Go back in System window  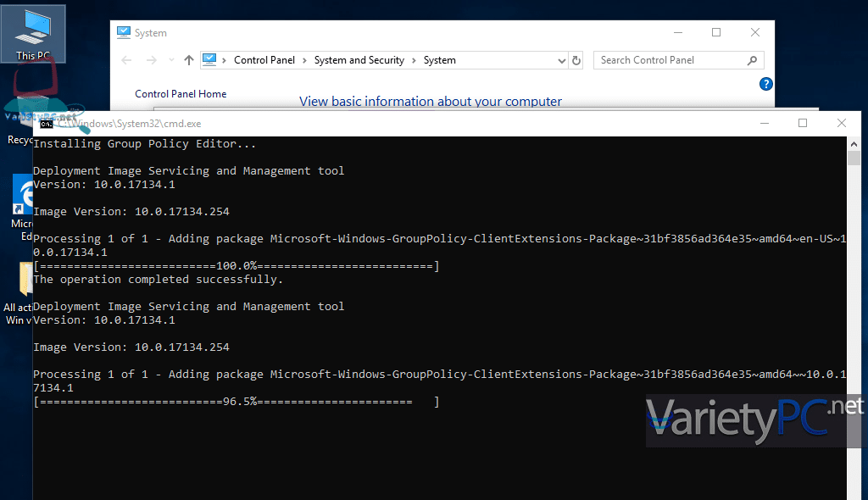click(126, 60)
